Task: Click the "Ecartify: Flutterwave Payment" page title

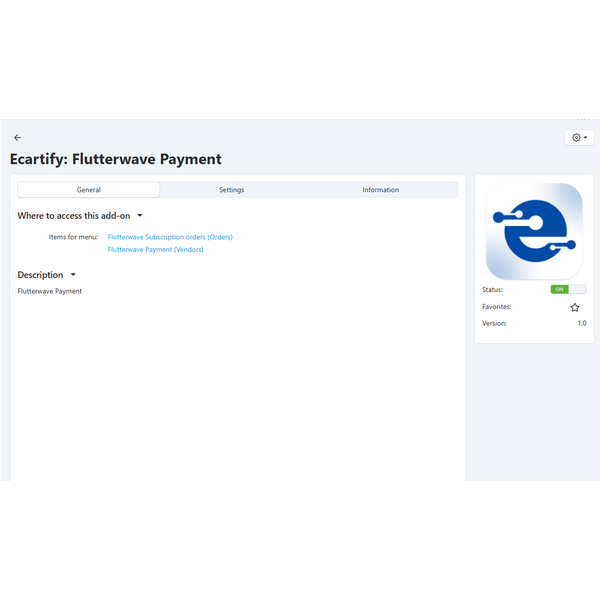Action: click(x=116, y=159)
